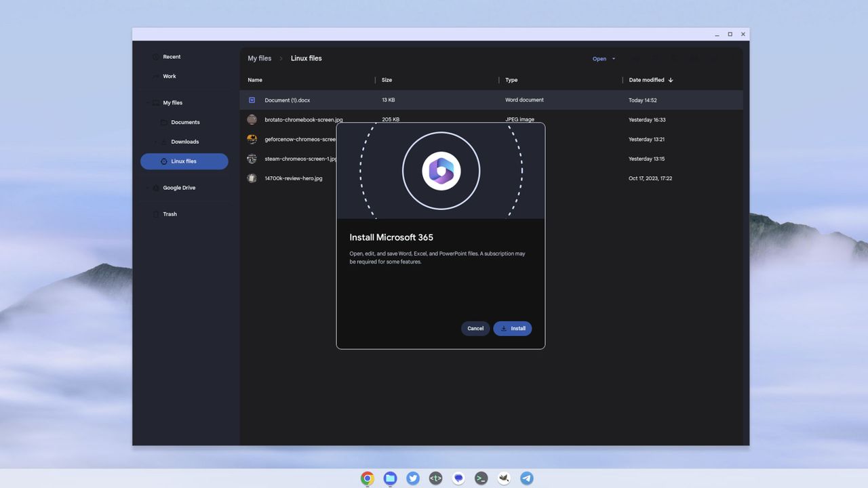Open Recent in the sidebar
Viewport: 868px width, 488px height.
(184, 57)
